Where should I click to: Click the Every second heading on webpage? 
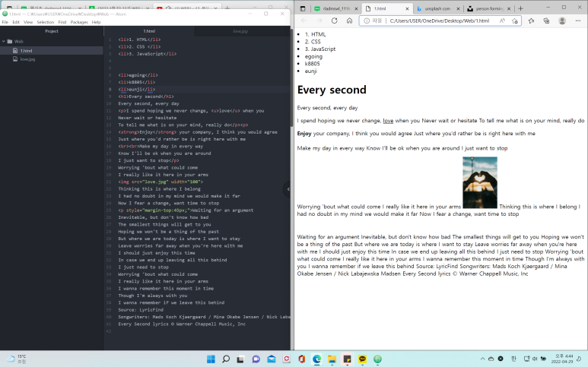click(332, 90)
